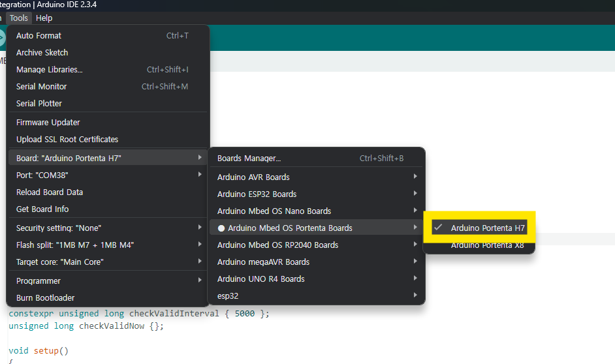Viewport: 615px width, 364px height.
Task: Expand Port "COM38" submenu
Action: click(108, 175)
